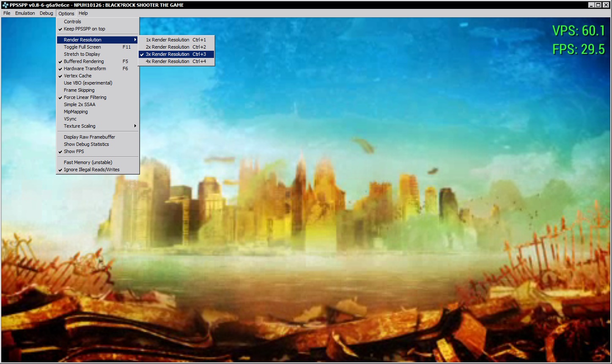This screenshot has width=612, height=364.
Task: Turn off Vertex Cache
Action: click(x=77, y=76)
